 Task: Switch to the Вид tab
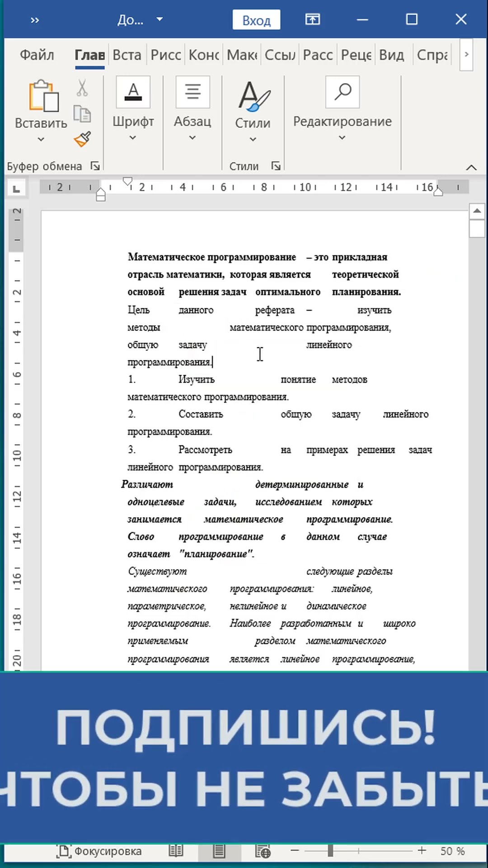pos(392,55)
